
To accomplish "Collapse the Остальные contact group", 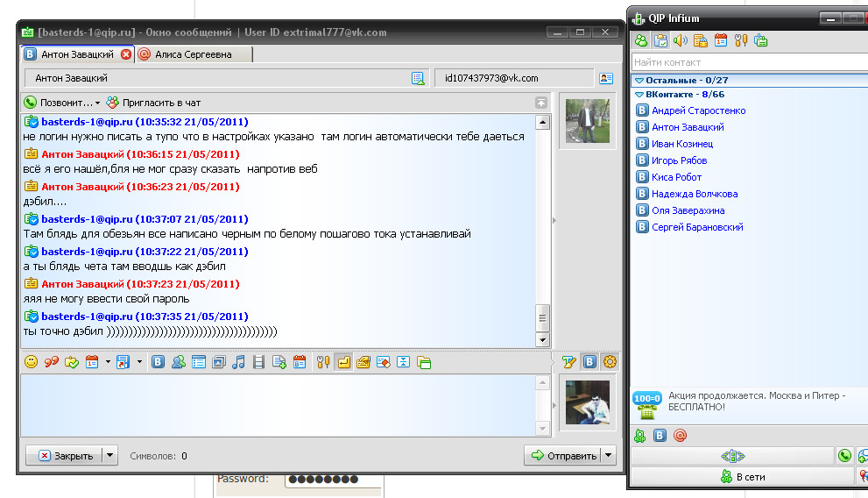I will 639,81.
